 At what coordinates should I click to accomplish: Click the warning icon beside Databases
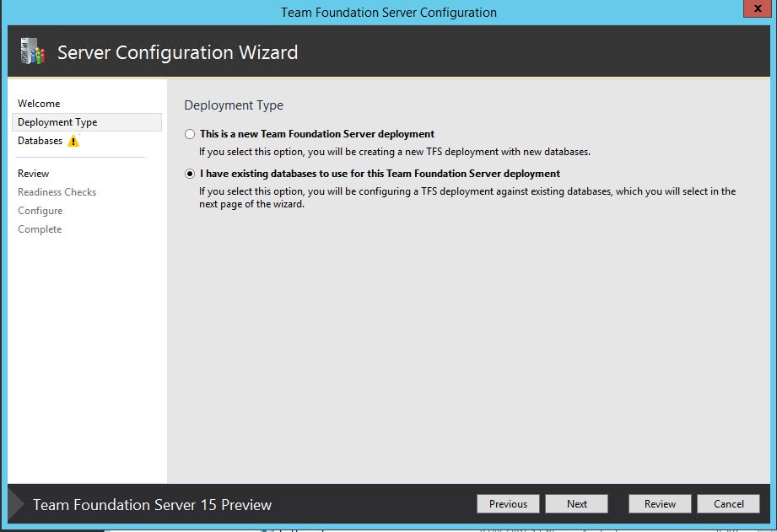pos(73,141)
